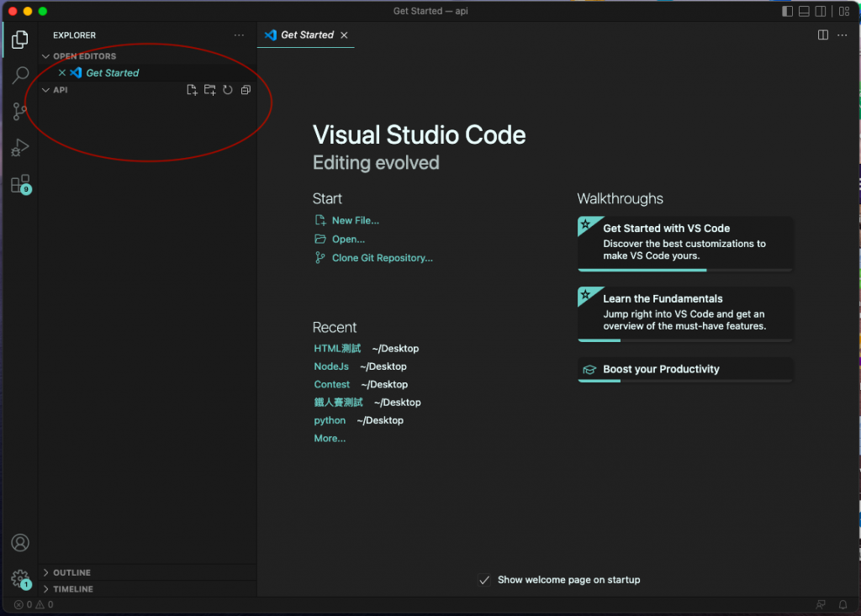Open the Run and Debug view
Viewport: 861px width, 616px height.
click(20, 148)
